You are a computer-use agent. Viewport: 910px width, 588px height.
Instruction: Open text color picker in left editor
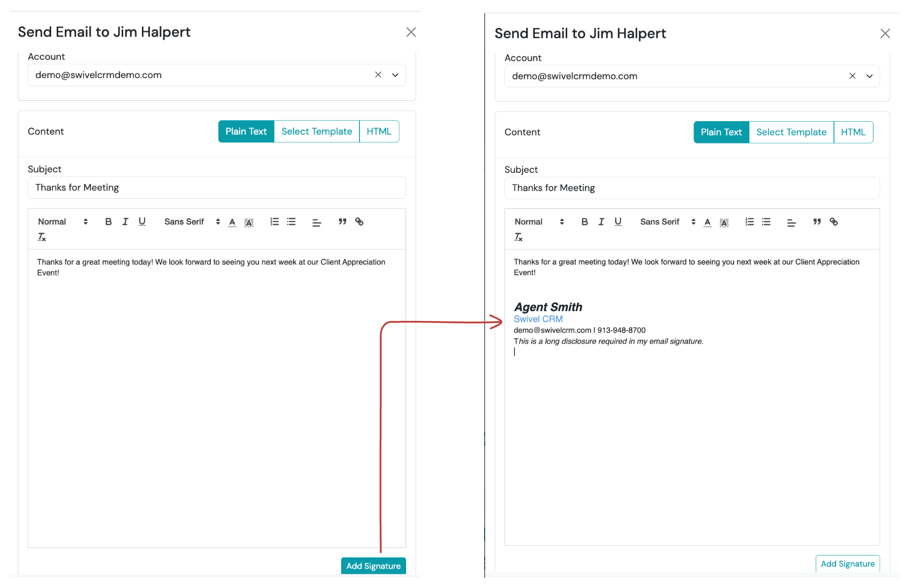[232, 222]
